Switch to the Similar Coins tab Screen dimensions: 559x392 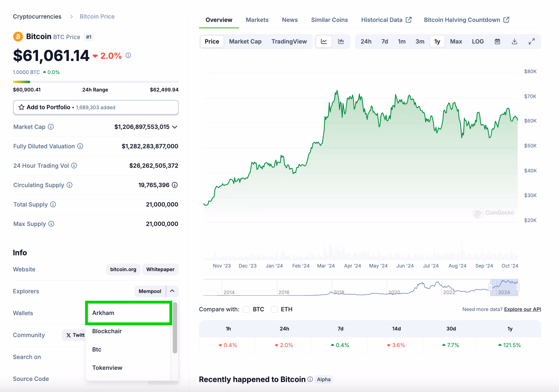pyautogui.click(x=329, y=20)
